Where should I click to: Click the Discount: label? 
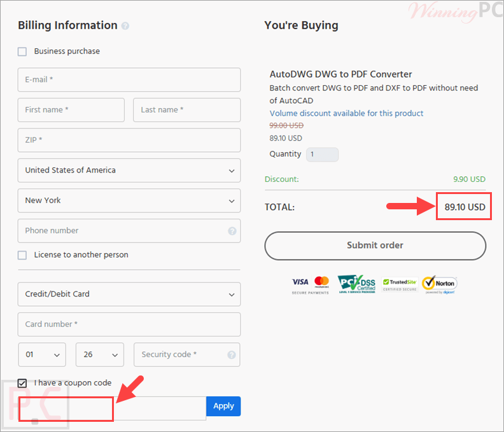click(281, 179)
